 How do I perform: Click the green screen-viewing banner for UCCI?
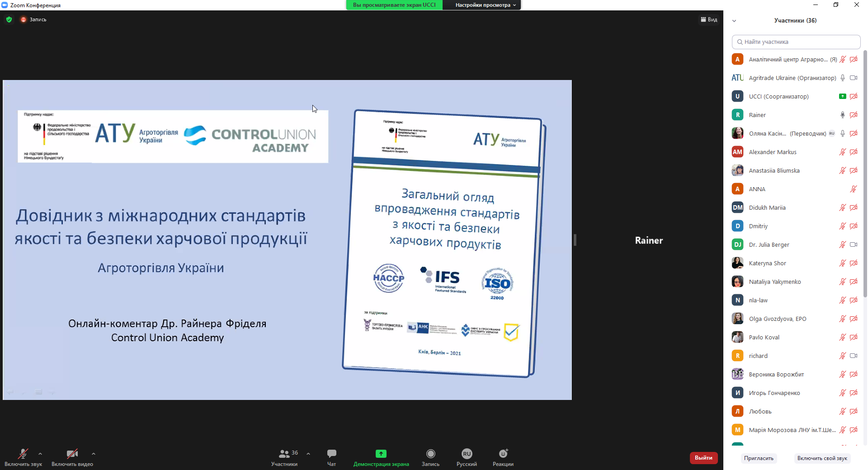pyautogui.click(x=394, y=5)
